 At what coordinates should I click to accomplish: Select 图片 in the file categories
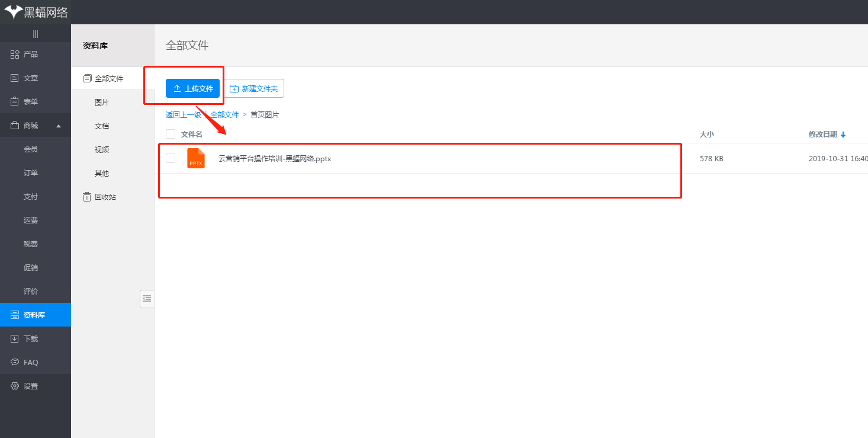pos(102,103)
